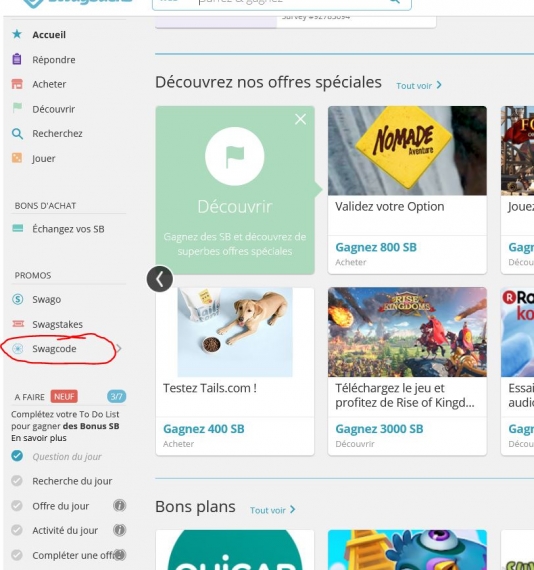Screen dimensions: 534x570
Task: Click Gagnez 400 SB reward text
Action: (204, 429)
